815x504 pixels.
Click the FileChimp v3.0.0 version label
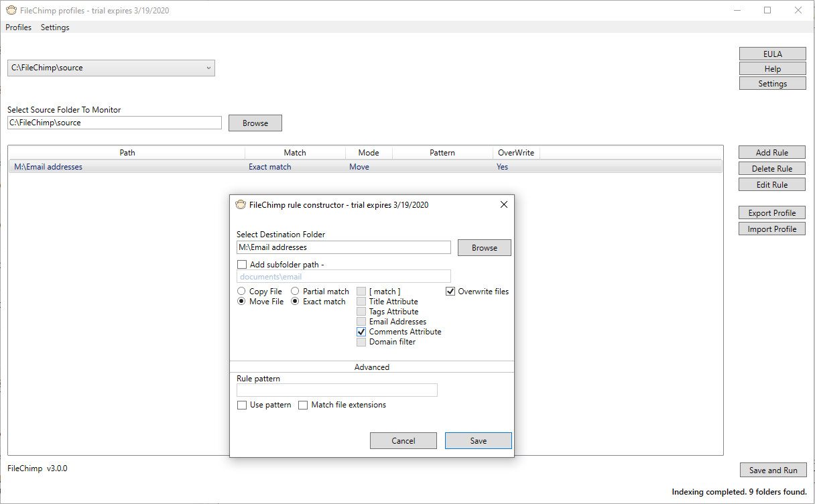point(38,468)
